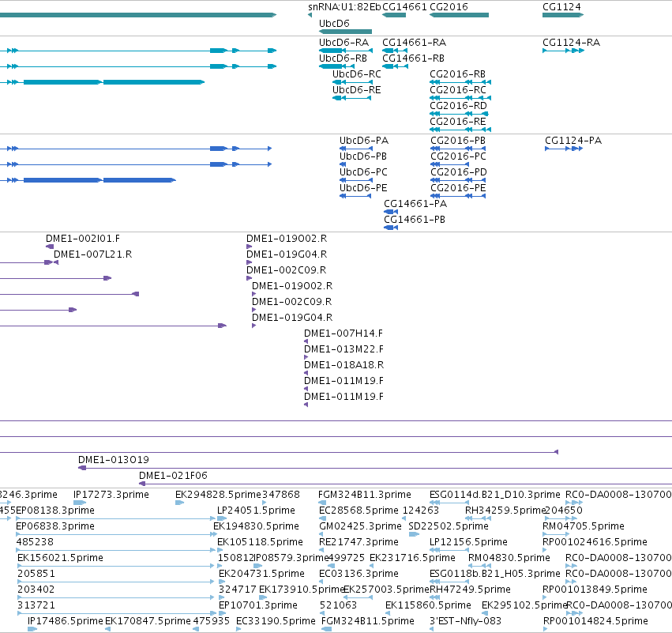Click the CG14661 gene label
The height and width of the screenshot is (633, 672).
pyautogui.click(x=404, y=7)
